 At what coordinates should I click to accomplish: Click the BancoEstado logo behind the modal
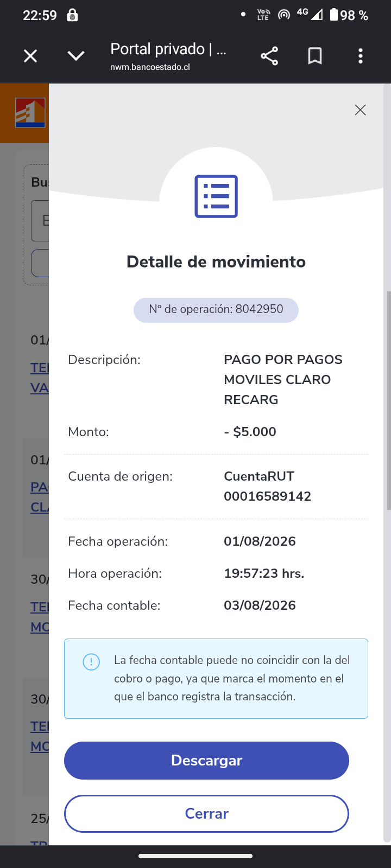(30, 113)
